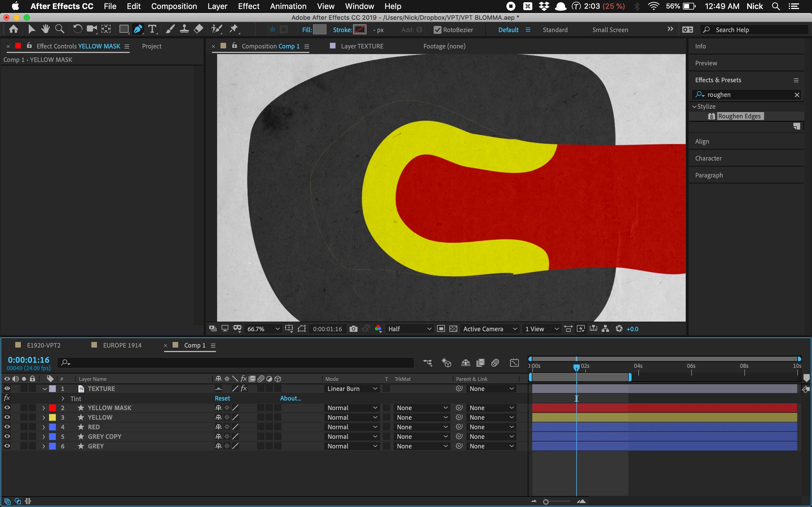812x507 pixels.
Task: Toggle the transparency grid icon
Action: (x=453, y=329)
